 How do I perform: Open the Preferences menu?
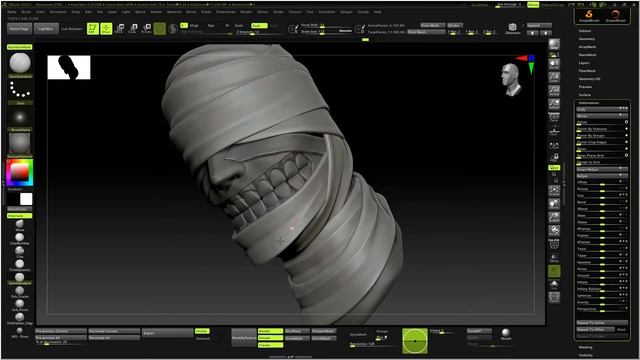coord(226,12)
